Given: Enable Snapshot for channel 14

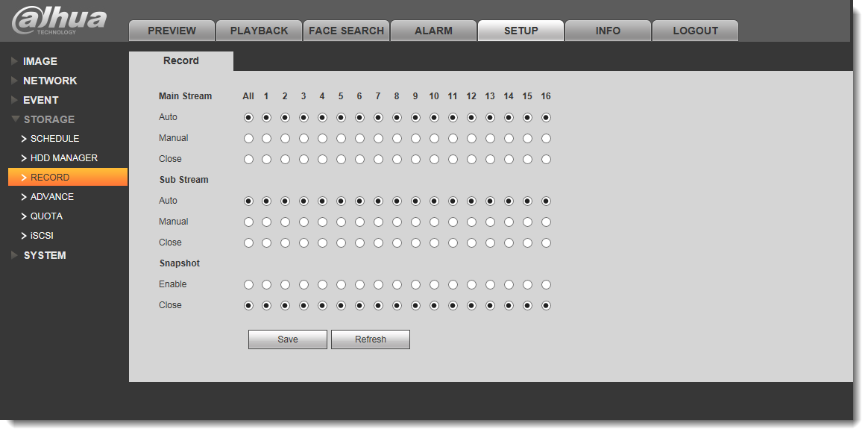Looking at the screenshot, I should point(509,285).
